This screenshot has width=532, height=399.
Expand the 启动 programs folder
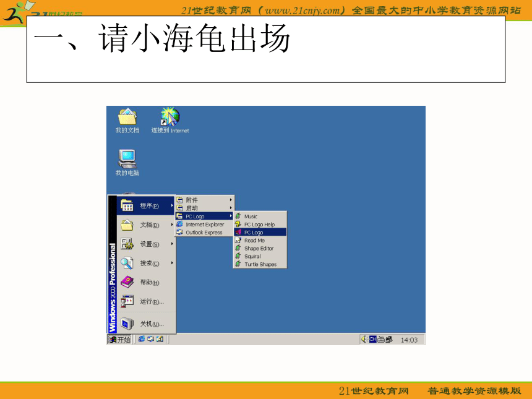click(204, 208)
